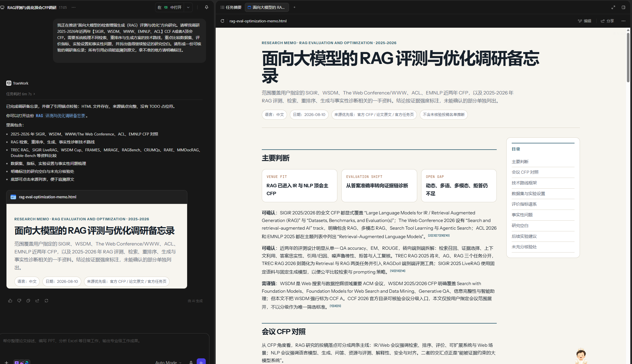This screenshot has width=632, height=364.
Task: Click the 语言：中文 tag in preview
Action: click(274, 115)
